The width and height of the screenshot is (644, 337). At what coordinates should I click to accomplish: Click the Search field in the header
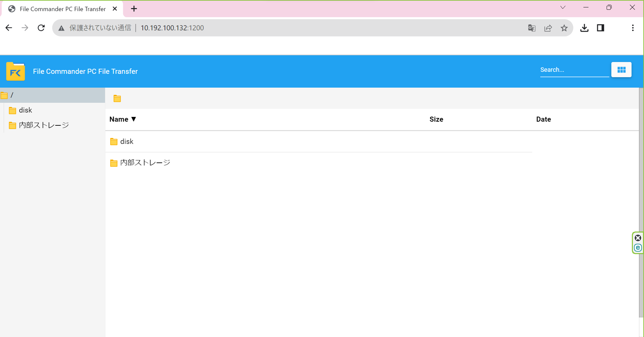coord(574,70)
